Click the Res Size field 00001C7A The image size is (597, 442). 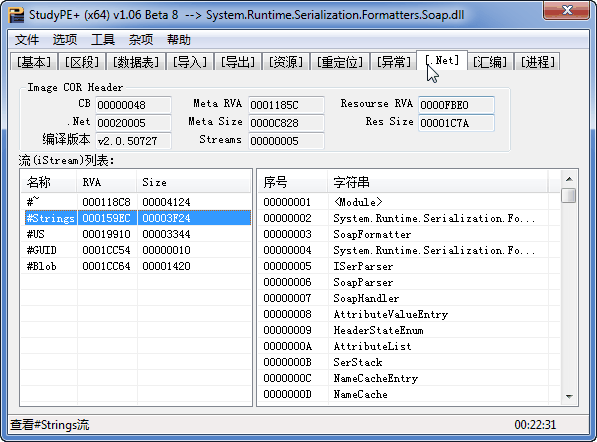[456, 123]
